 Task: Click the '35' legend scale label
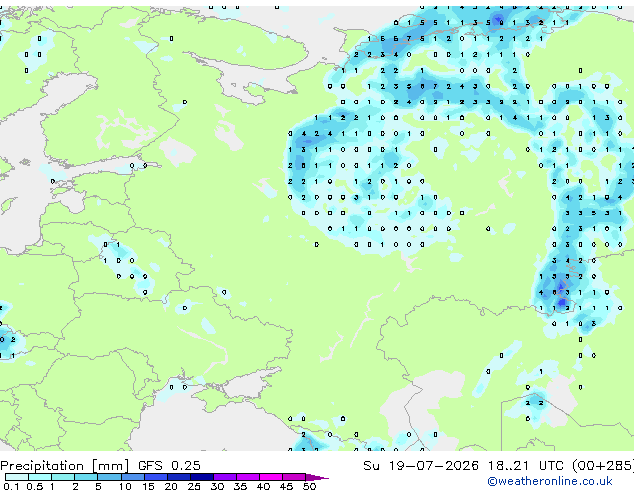tap(240, 486)
